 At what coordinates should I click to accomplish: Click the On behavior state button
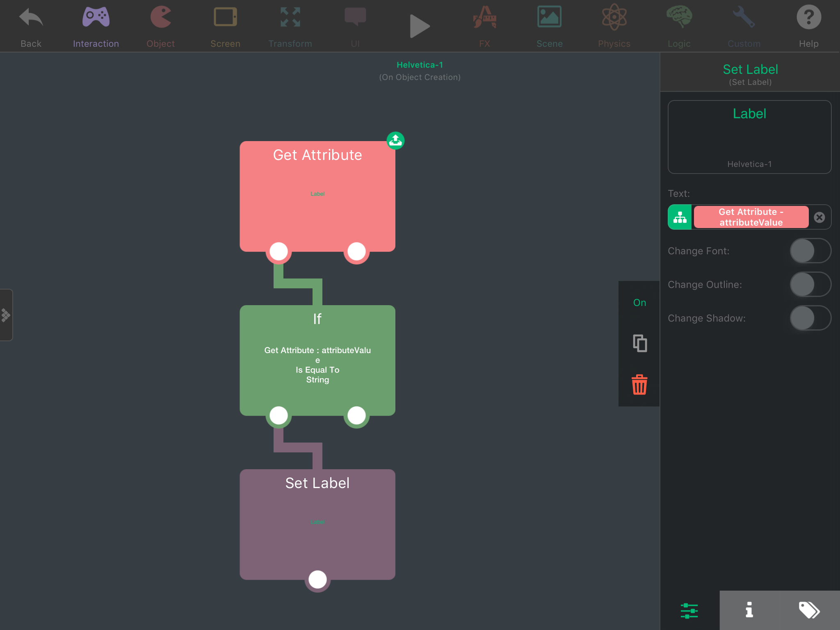tap(639, 303)
